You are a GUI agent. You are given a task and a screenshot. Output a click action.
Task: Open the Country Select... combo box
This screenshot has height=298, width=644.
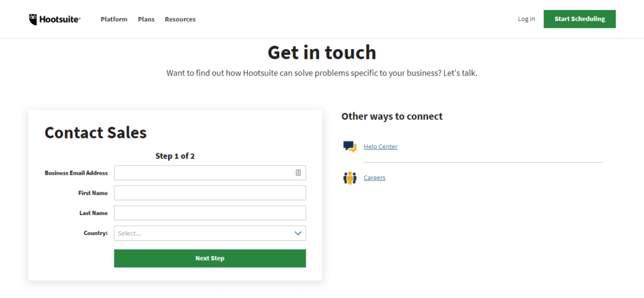click(x=210, y=233)
